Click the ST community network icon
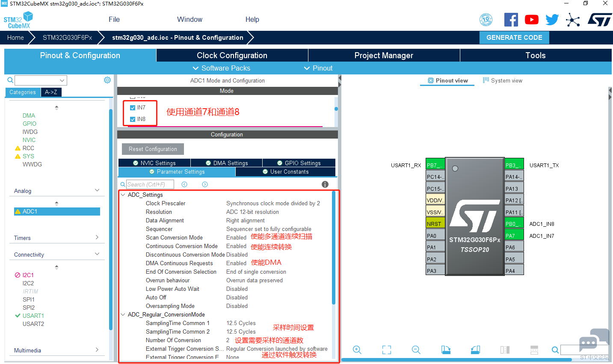The height and width of the screenshot is (364, 613). 573,20
